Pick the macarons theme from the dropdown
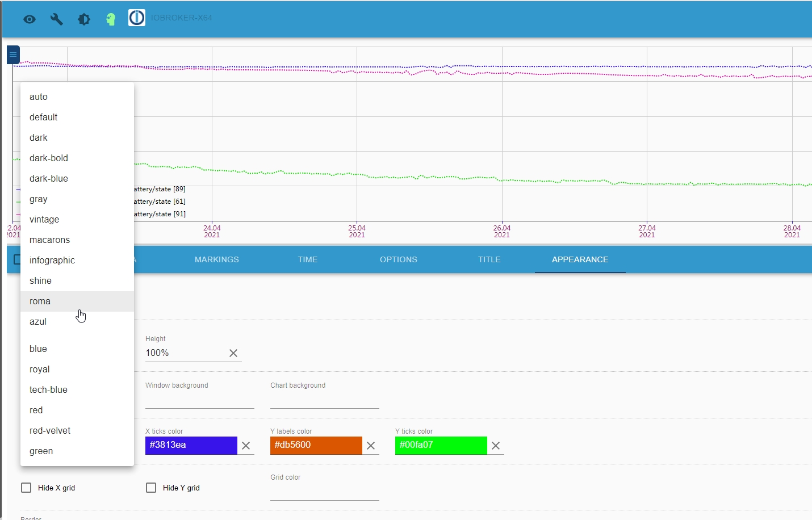Screen dimensions: 812x520 tap(49, 240)
